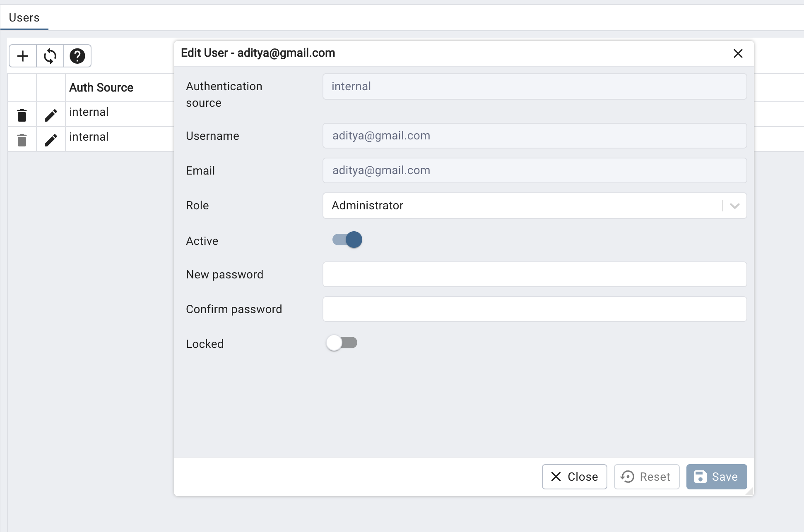Focus the Confirm password field
Viewport: 804px width, 532px height.
[534, 309]
